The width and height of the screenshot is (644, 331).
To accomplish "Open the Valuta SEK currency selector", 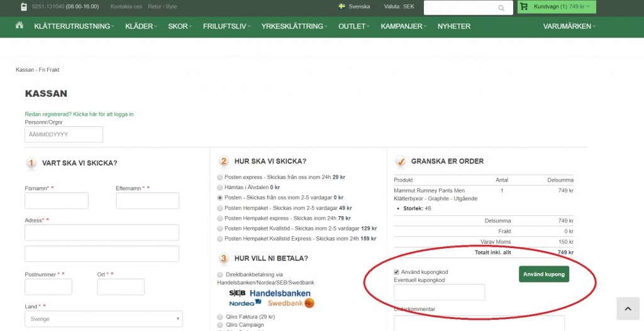I will (x=399, y=6).
